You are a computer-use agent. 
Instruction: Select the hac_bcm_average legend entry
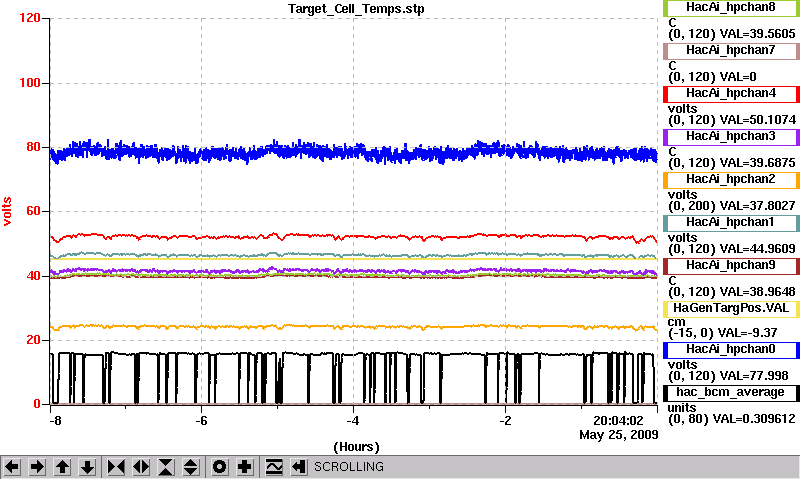pyautogui.click(x=731, y=392)
